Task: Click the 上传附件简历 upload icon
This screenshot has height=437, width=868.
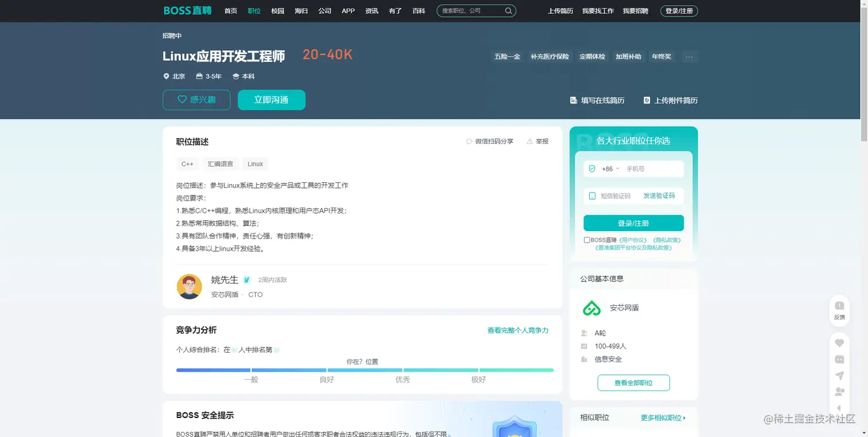Action: click(x=646, y=100)
